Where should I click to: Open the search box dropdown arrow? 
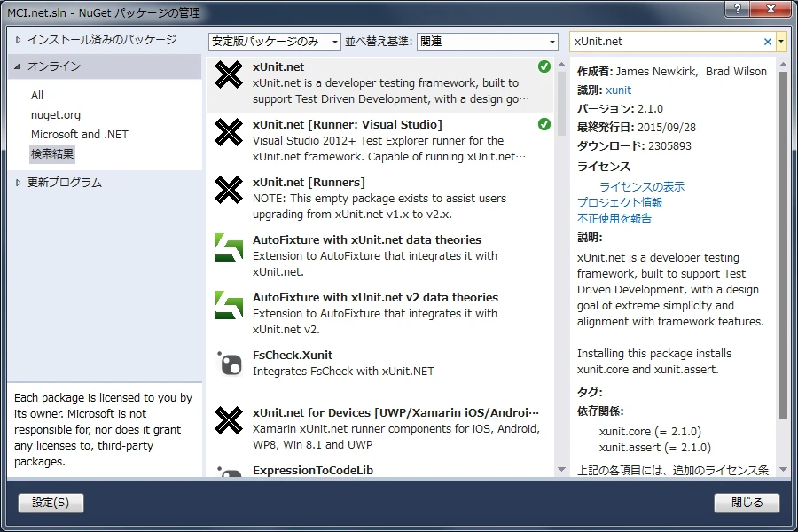tap(781, 42)
